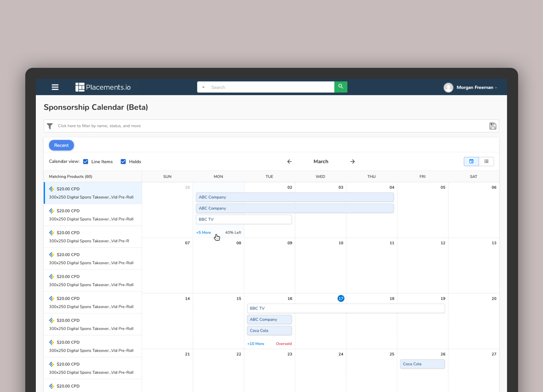Screen dimensions: 543x392
Task: Click the filter by name input field
Action: coord(264,126)
